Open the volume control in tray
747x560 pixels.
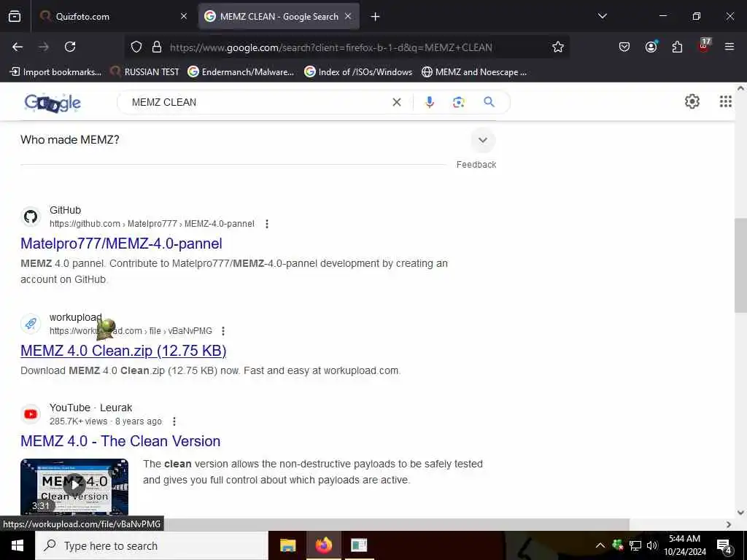pos(651,545)
